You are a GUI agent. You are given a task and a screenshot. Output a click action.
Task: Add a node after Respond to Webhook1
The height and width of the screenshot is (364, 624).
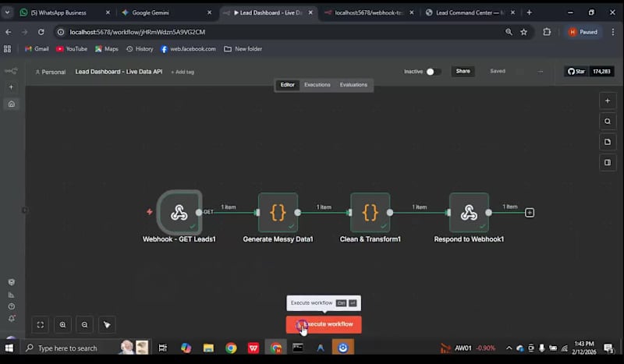(530, 213)
